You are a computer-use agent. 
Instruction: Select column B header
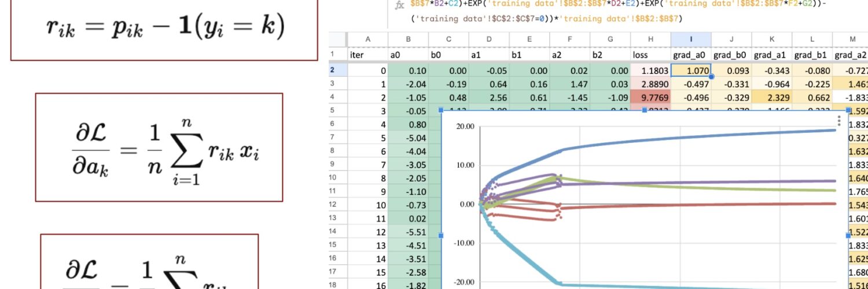[408, 39]
